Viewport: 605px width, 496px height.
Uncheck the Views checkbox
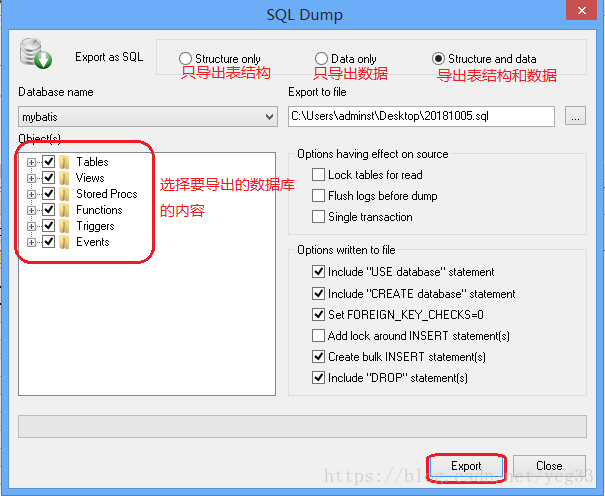click(48, 177)
